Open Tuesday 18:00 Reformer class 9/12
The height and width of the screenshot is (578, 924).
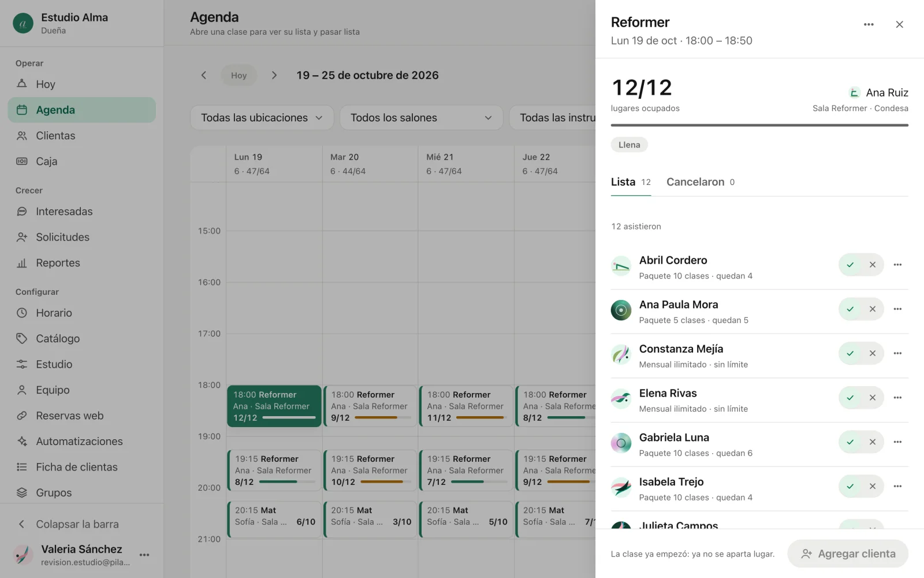point(370,406)
